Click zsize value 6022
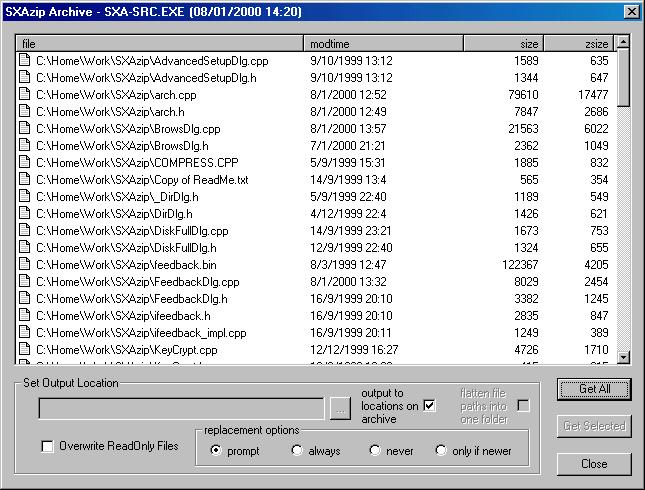Viewport: 645px width, 490px height. (596, 129)
